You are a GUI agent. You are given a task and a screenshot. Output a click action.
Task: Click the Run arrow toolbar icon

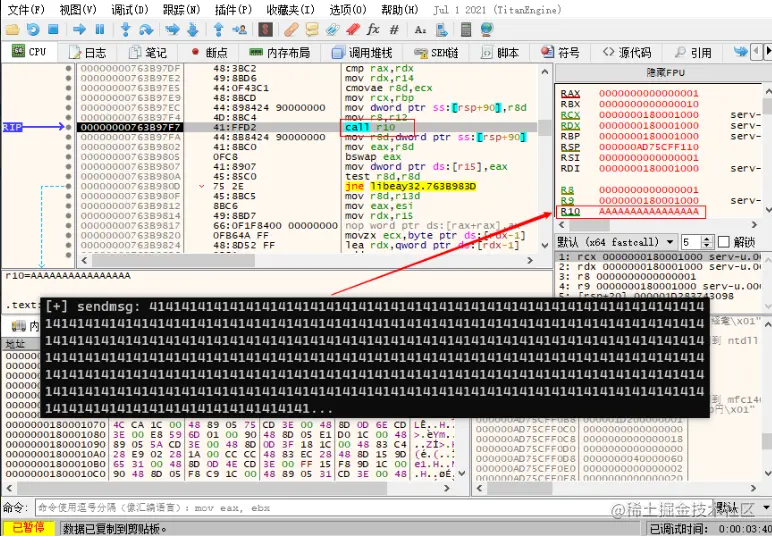click(79, 30)
